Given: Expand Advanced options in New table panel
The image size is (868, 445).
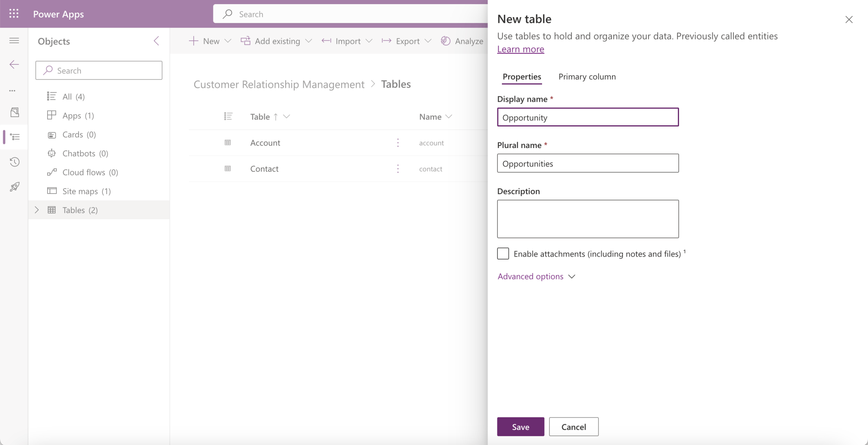Looking at the screenshot, I should coord(536,276).
